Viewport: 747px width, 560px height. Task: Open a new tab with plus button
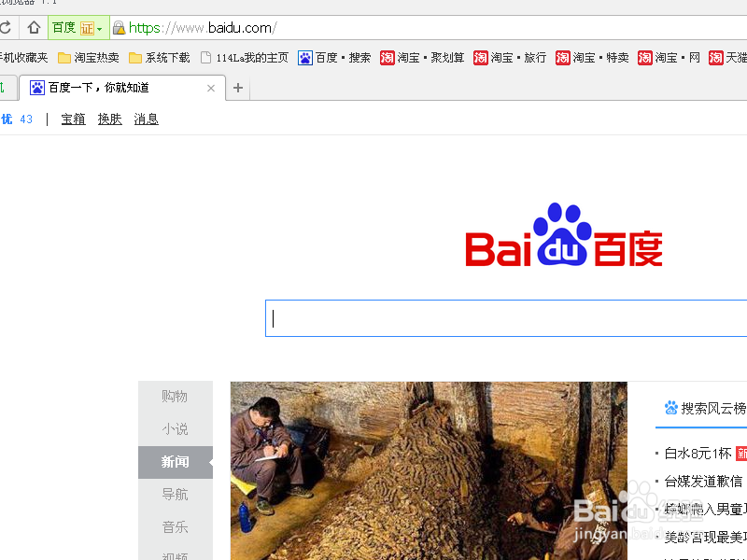click(238, 88)
